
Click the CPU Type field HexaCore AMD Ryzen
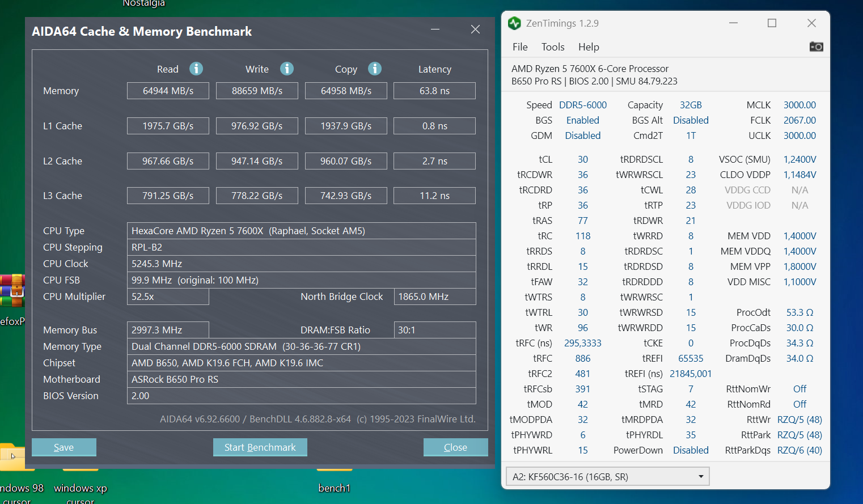301,231
